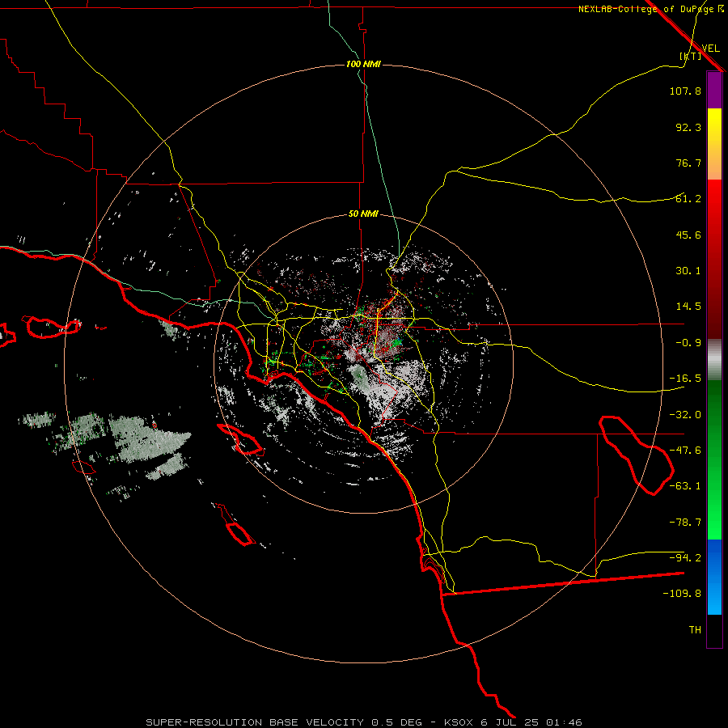Viewport: 728px width, 728px height.
Task: Click the 50 NMI range ring label
Action: coord(363,214)
